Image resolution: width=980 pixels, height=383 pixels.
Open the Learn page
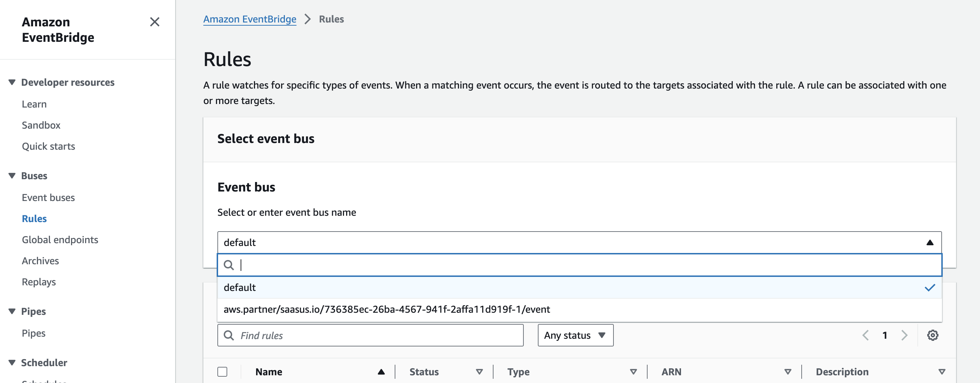pos(34,104)
